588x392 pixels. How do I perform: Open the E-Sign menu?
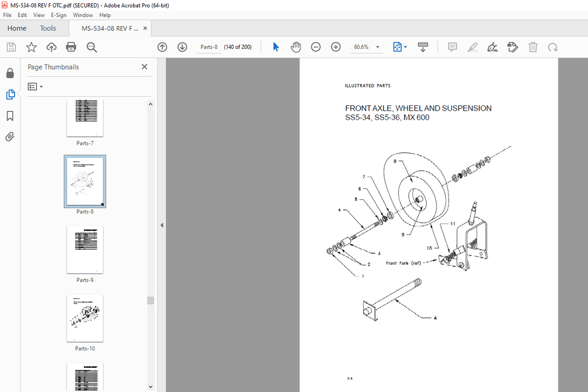pos(58,15)
